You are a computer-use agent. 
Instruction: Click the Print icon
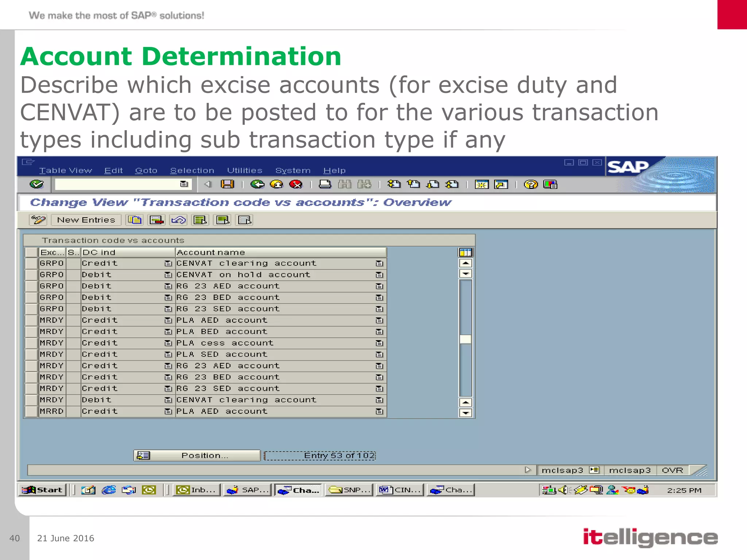325,184
